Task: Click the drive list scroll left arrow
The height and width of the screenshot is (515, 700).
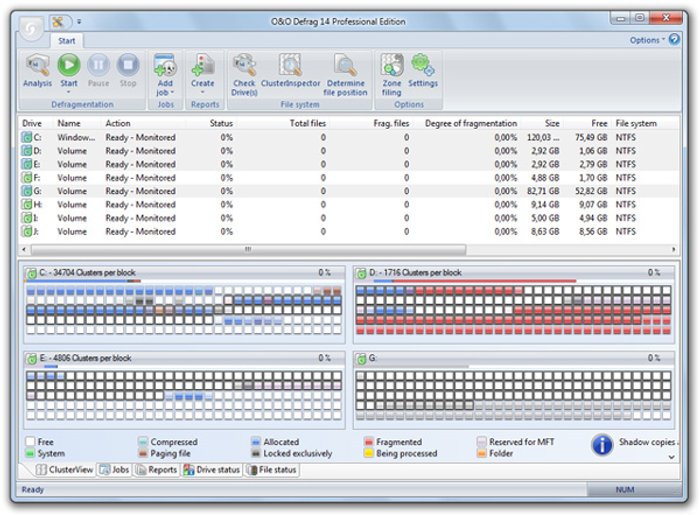Action: [x=24, y=249]
